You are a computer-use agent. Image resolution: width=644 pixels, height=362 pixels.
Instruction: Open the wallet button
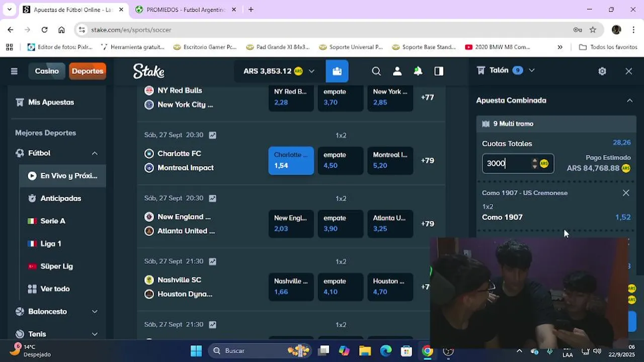click(x=337, y=71)
